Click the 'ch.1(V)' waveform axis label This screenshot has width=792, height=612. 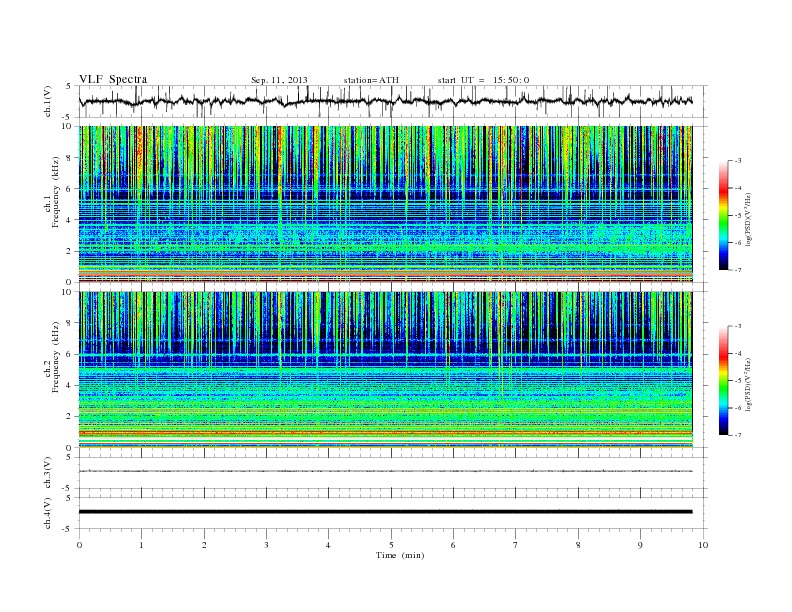point(48,101)
